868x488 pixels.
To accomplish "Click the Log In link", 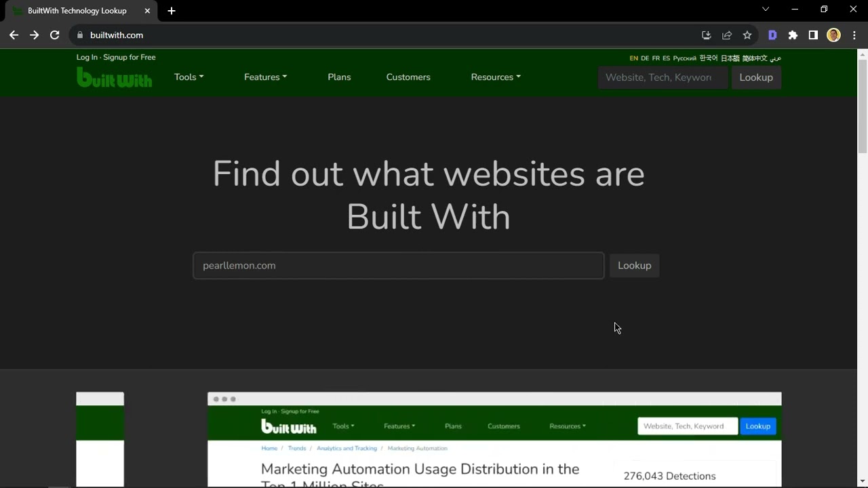I will (87, 58).
